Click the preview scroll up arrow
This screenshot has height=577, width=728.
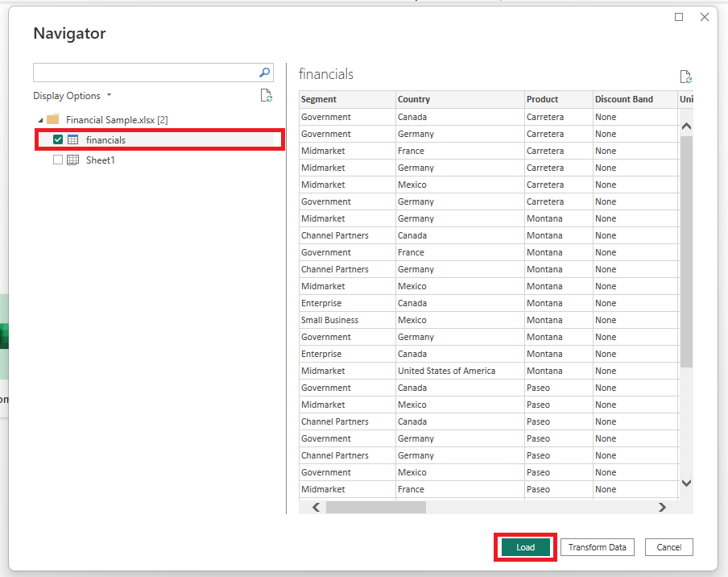point(686,126)
